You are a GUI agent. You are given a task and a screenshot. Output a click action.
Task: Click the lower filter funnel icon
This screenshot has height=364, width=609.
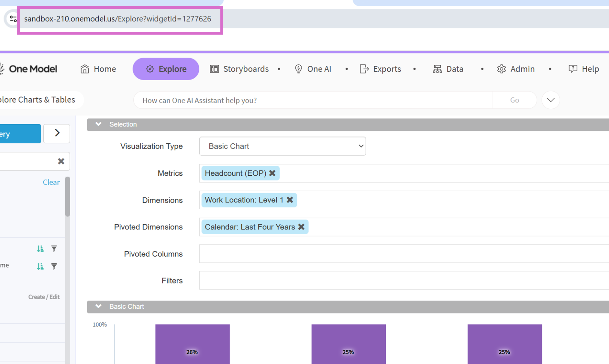54,266
